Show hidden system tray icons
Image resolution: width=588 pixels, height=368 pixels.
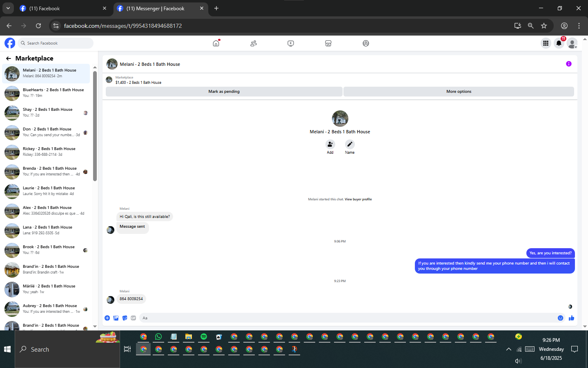pyautogui.click(x=509, y=349)
